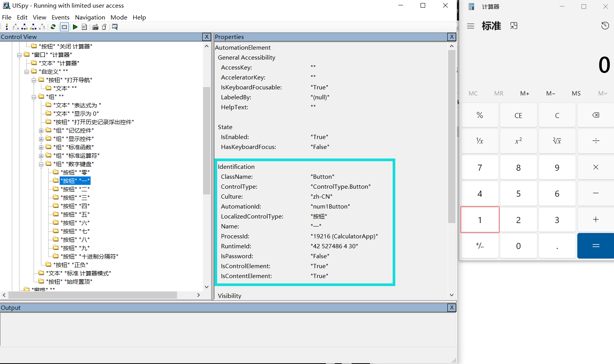Select the "按钮" "五" tree item
Viewport: 614px width, 364px height.
76,215
